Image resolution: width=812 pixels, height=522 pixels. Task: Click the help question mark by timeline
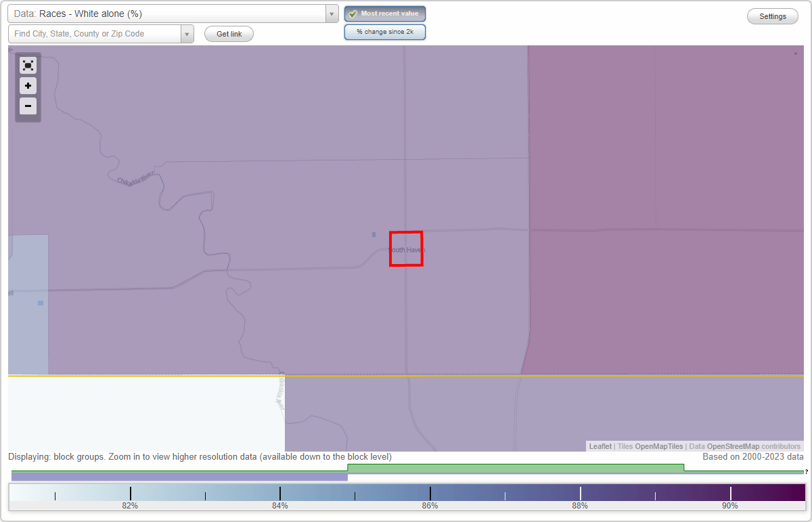pos(807,472)
